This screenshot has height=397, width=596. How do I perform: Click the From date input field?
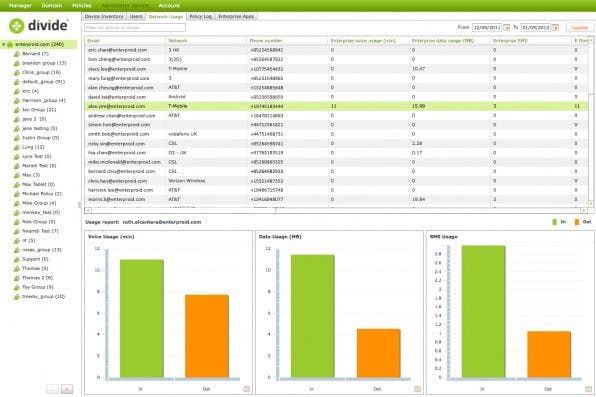487,28
